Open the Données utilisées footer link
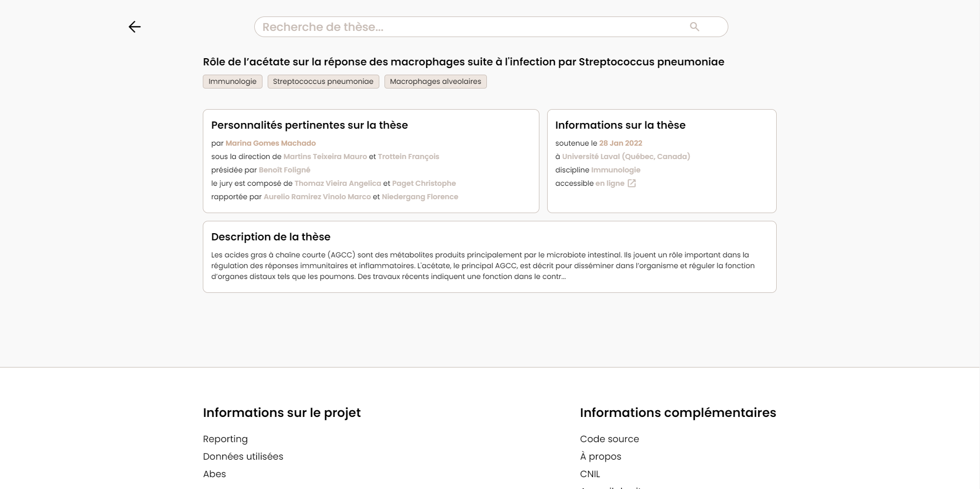This screenshot has width=980, height=489. coord(243,457)
